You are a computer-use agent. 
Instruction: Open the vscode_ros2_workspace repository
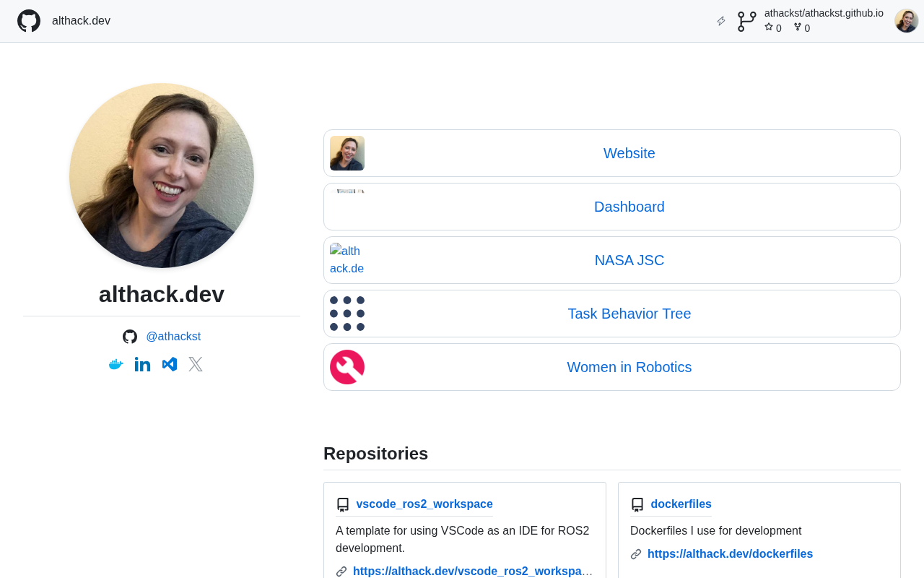point(424,504)
